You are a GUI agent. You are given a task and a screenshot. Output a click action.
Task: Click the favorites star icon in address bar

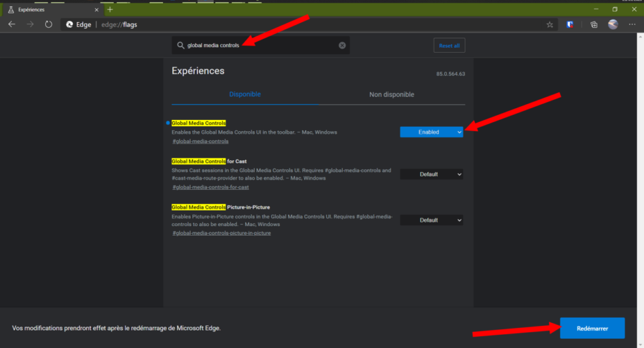point(550,24)
